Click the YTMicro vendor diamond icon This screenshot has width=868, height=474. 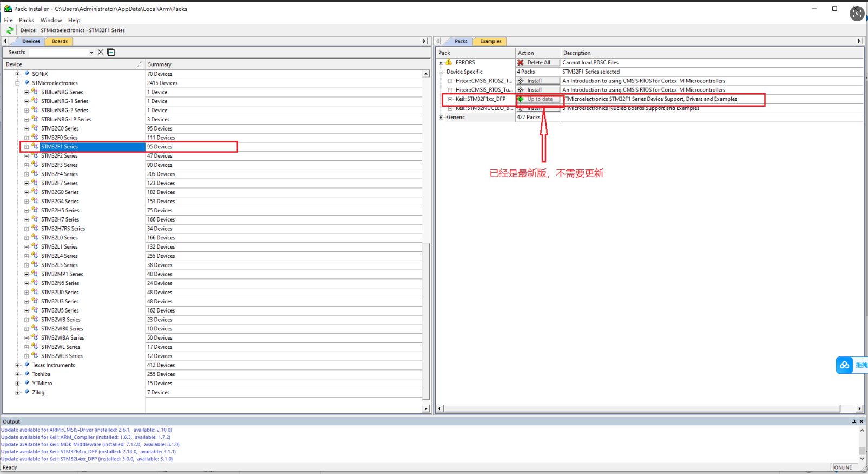click(27, 383)
